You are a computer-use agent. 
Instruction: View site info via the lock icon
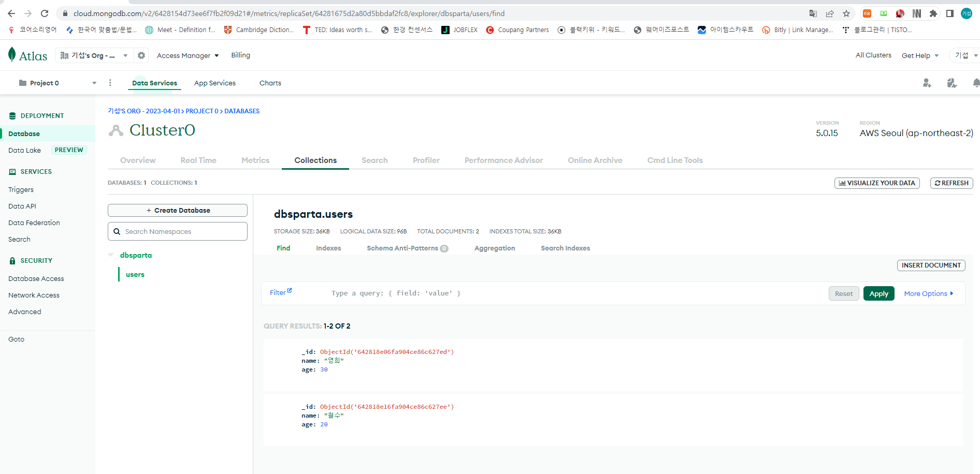65,13
